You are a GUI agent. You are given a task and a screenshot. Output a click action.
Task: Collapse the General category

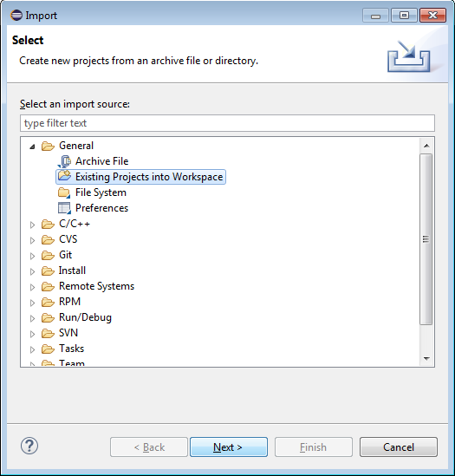click(32, 147)
